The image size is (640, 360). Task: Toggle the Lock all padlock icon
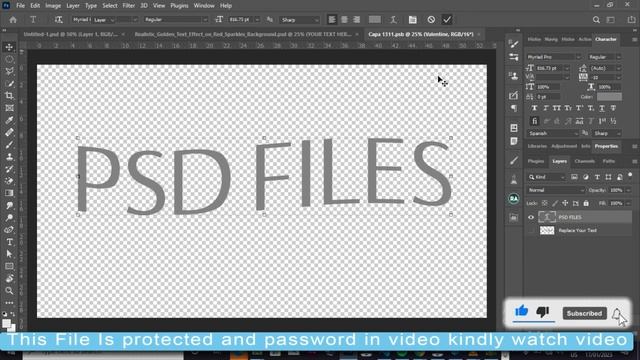[586, 203]
